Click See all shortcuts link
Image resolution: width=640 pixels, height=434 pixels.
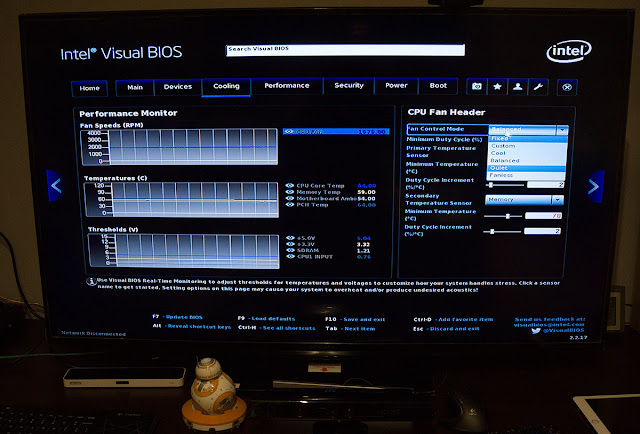click(289, 328)
